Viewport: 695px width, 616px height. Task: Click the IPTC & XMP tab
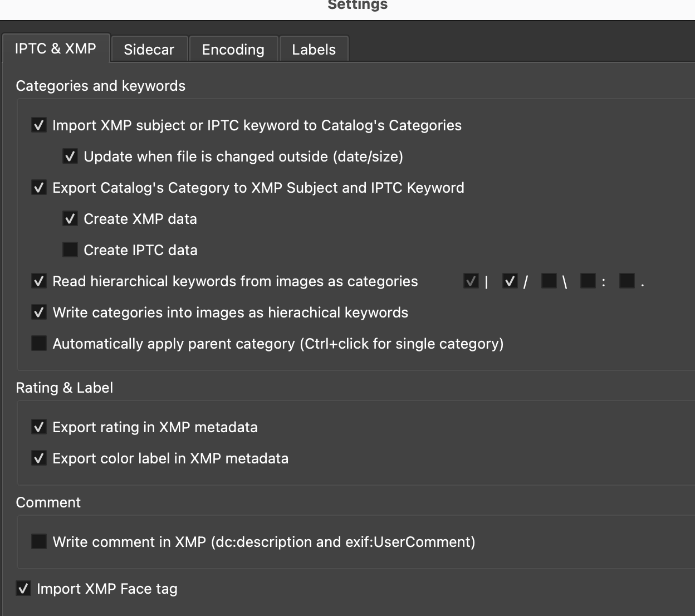click(x=55, y=48)
